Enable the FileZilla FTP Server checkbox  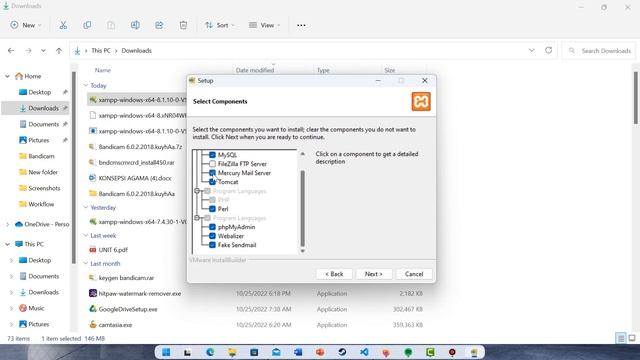(212, 164)
